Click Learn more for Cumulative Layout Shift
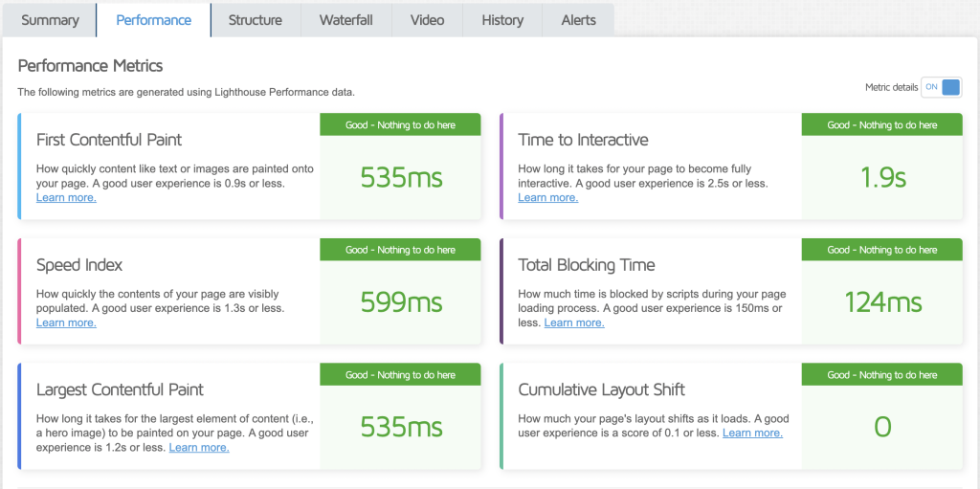 pyautogui.click(x=753, y=433)
